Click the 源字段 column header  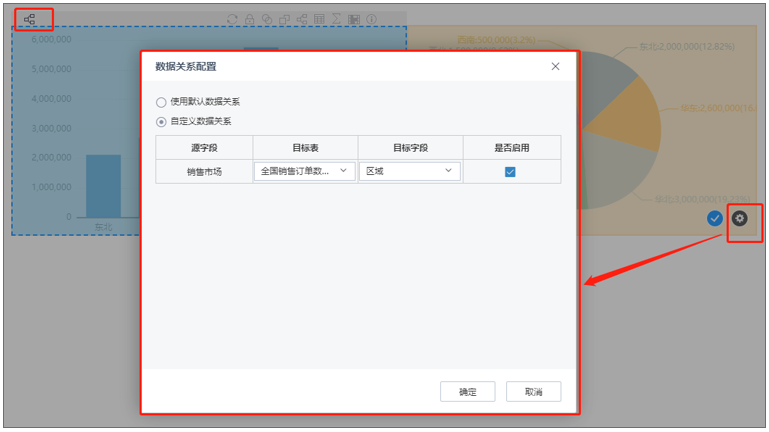coord(204,148)
